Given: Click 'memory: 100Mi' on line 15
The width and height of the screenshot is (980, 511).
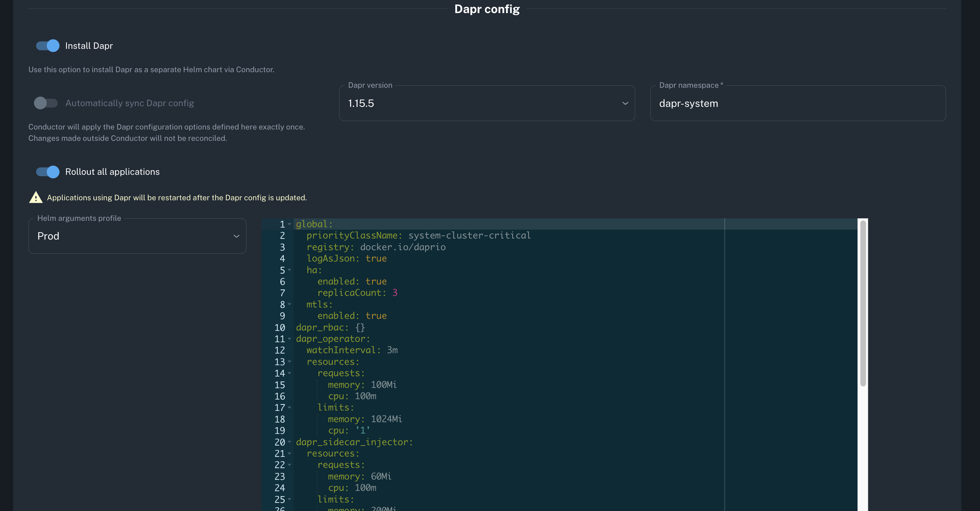Looking at the screenshot, I should click(362, 384).
